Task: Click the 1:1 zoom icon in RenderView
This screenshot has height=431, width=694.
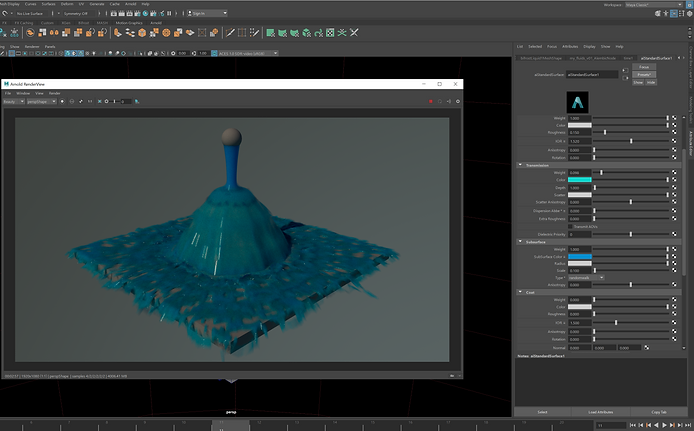Action: click(90, 101)
